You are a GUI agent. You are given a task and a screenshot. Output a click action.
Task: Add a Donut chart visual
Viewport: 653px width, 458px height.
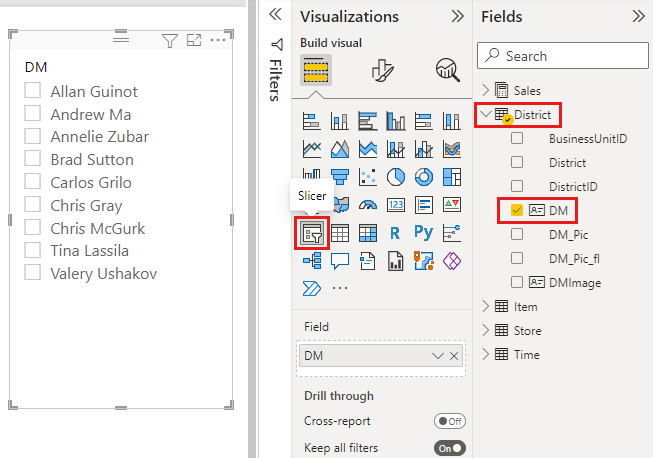pyautogui.click(x=424, y=177)
